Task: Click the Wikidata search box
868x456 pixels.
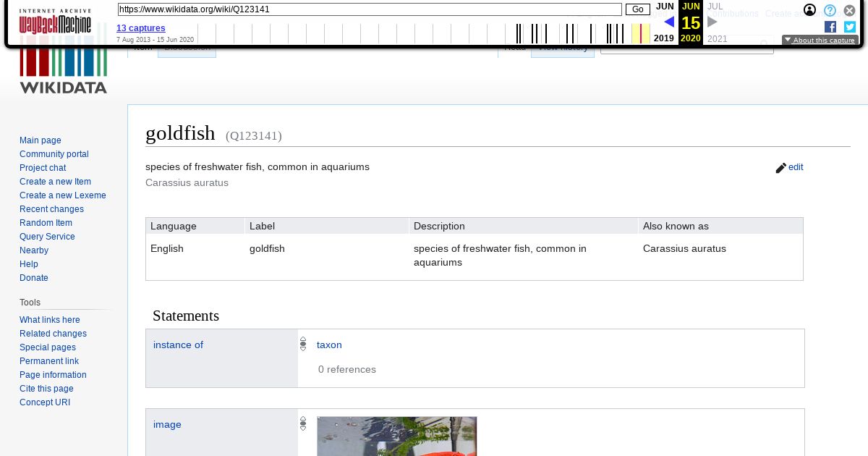Action: pyautogui.click(x=687, y=46)
